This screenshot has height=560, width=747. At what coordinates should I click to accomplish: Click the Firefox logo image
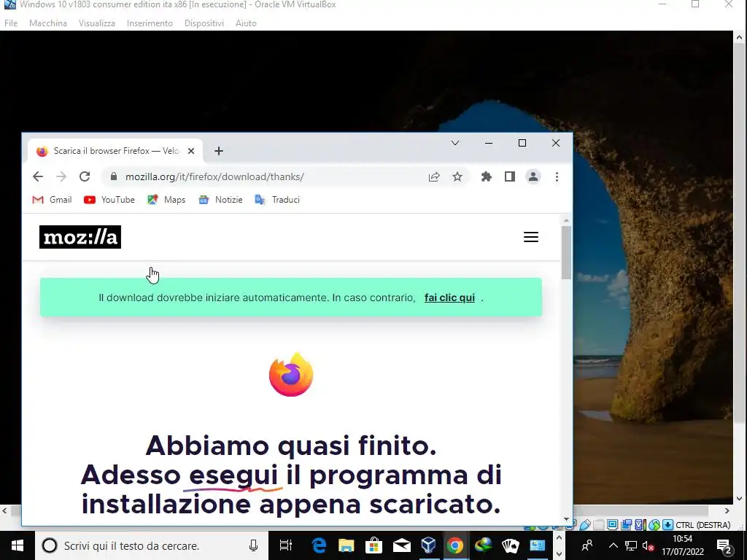click(x=291, y=374)
